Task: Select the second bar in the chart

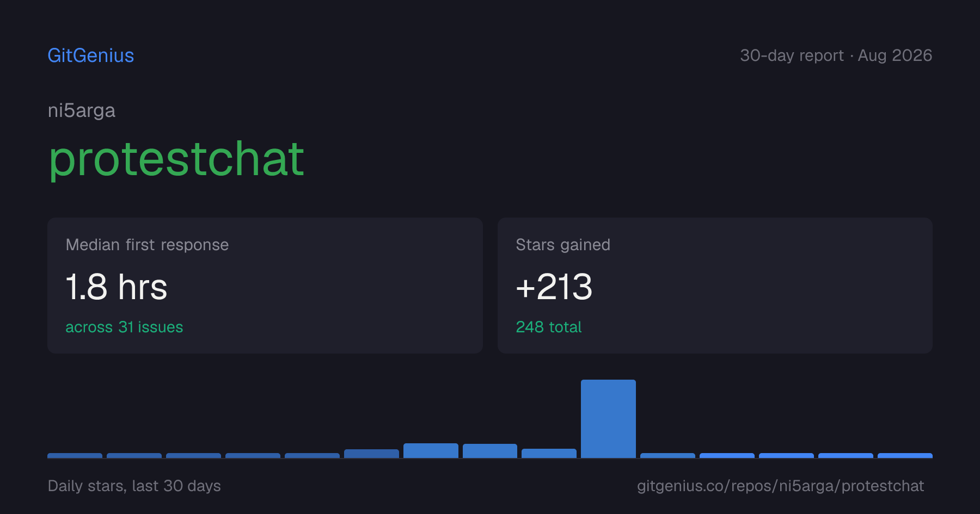Action: 134,455
